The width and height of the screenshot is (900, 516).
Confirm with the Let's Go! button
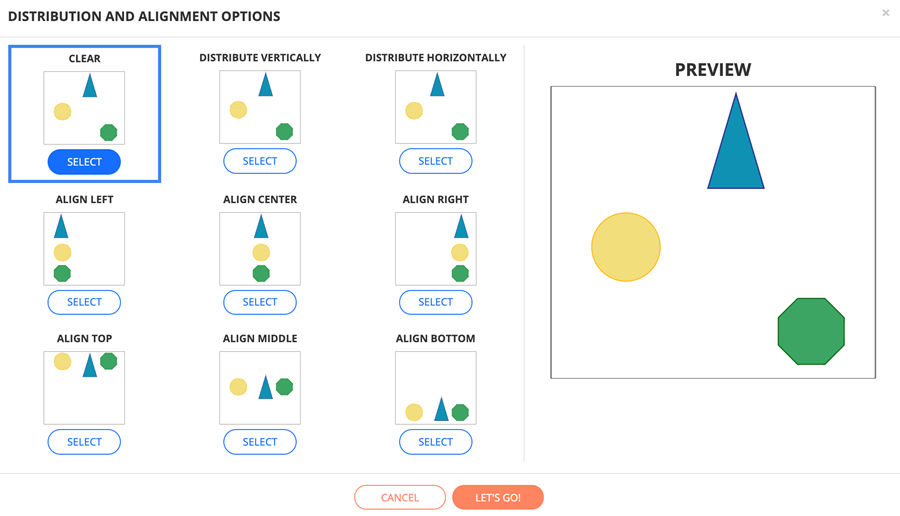498,498
